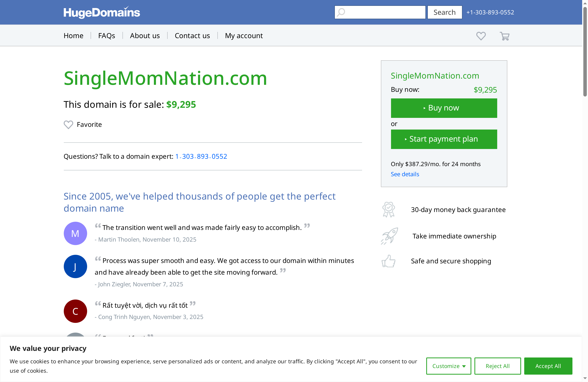Open the shopping cart
Screen dimensions: 588x382
504,36
